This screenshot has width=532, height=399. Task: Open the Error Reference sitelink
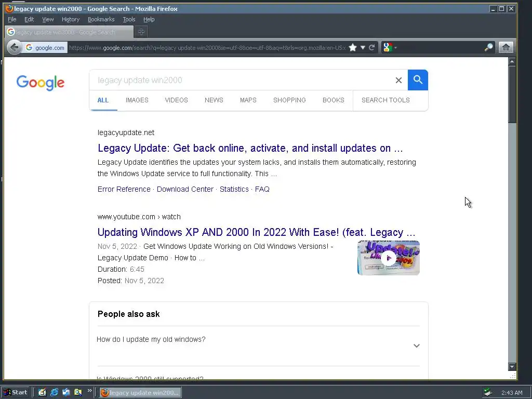[x=124, y=189]
